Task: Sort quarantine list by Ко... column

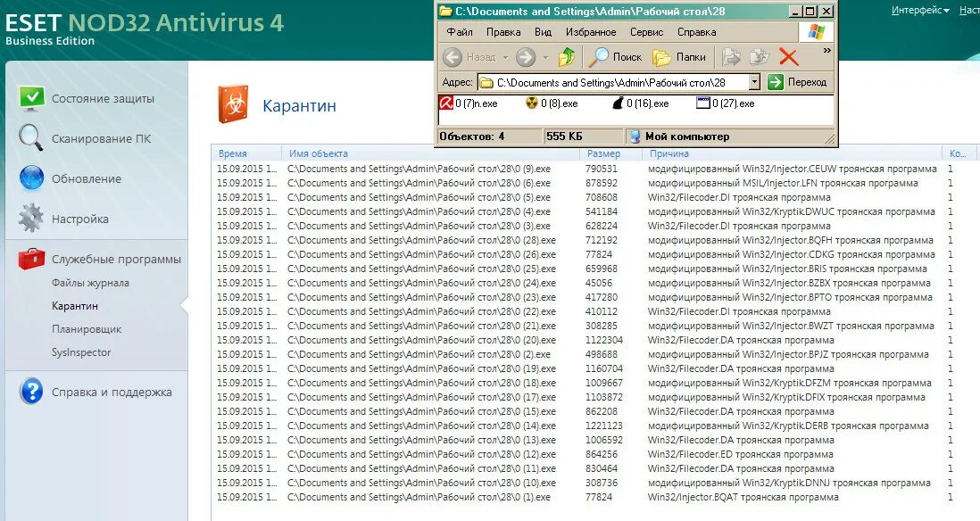Action: [958, 153]
